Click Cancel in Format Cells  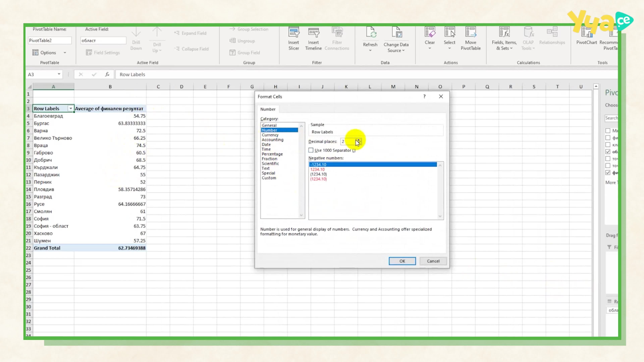[x=433, y=261]
